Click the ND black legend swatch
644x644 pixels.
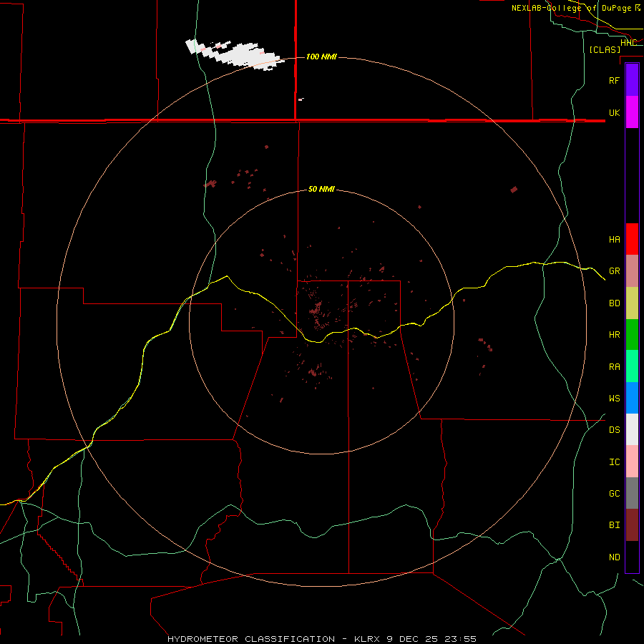pos(632,557)
